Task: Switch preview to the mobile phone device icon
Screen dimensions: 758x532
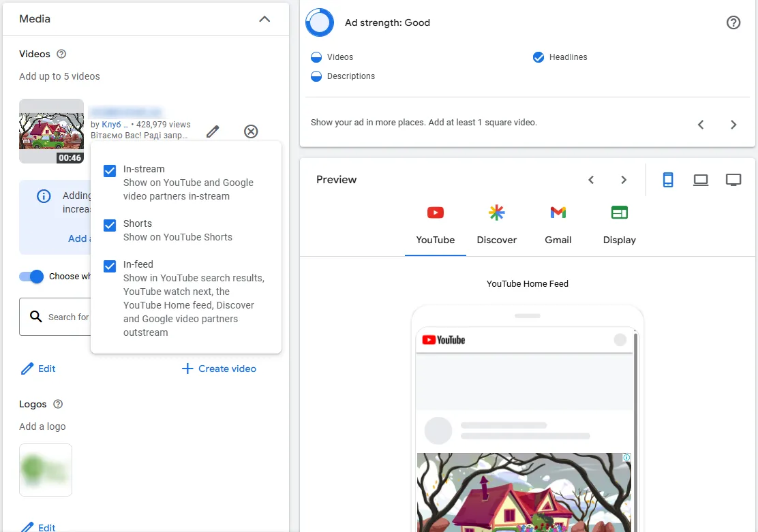Action: click(667, 180)
